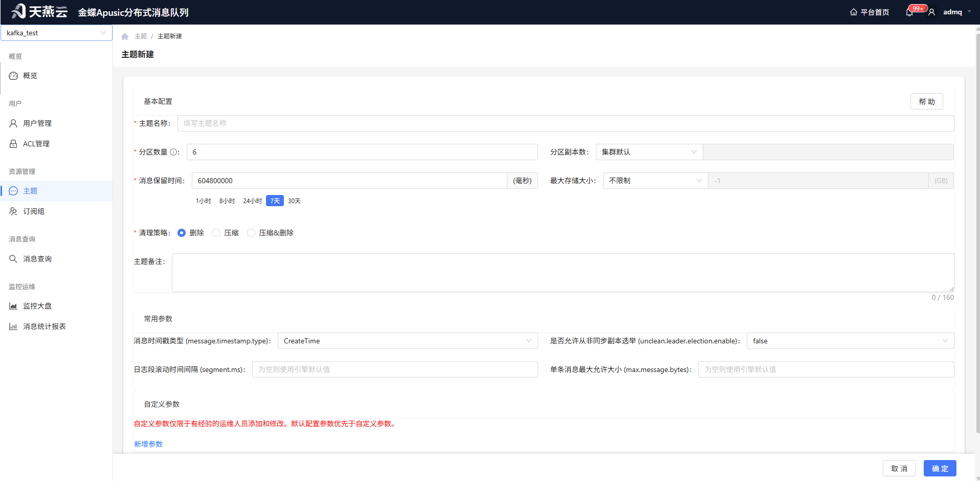Select the 删除 cleanup policy radio
The width and height of the screenshot is (980, 481).
[182, 233]
